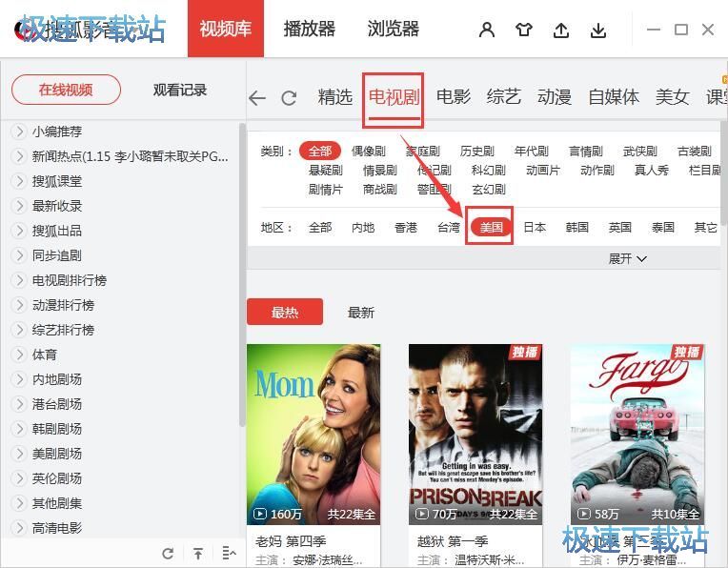Open the user account icon

(x=487, y=30)
